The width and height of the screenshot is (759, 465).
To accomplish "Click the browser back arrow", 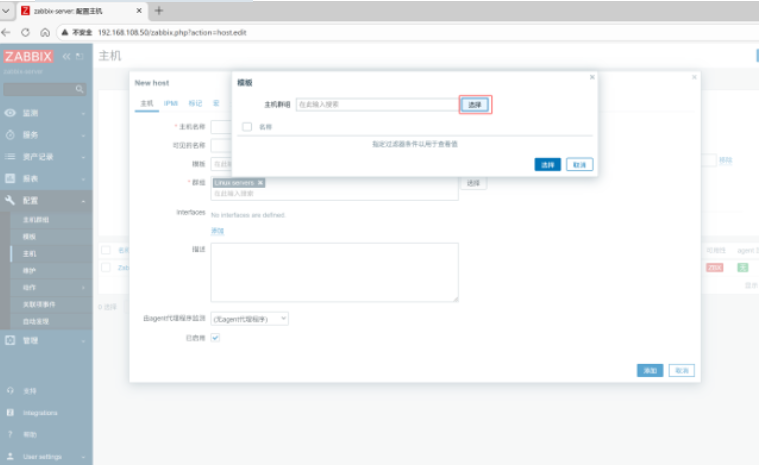I will click(x=6, y=32).
